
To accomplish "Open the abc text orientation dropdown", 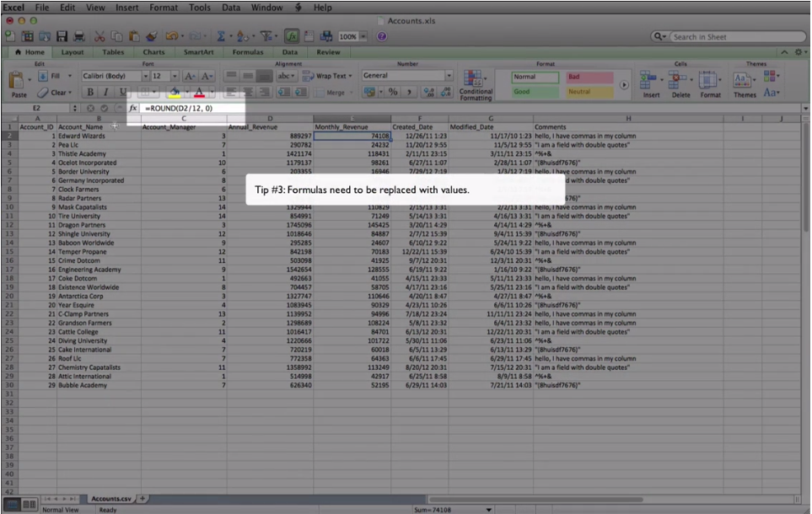I will pyautogui.click(x=286, y=76).
